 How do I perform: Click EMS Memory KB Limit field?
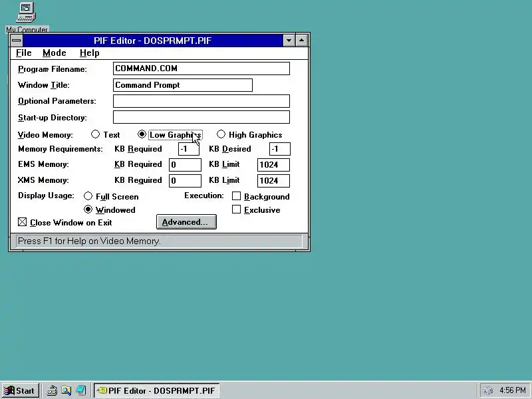273,165
